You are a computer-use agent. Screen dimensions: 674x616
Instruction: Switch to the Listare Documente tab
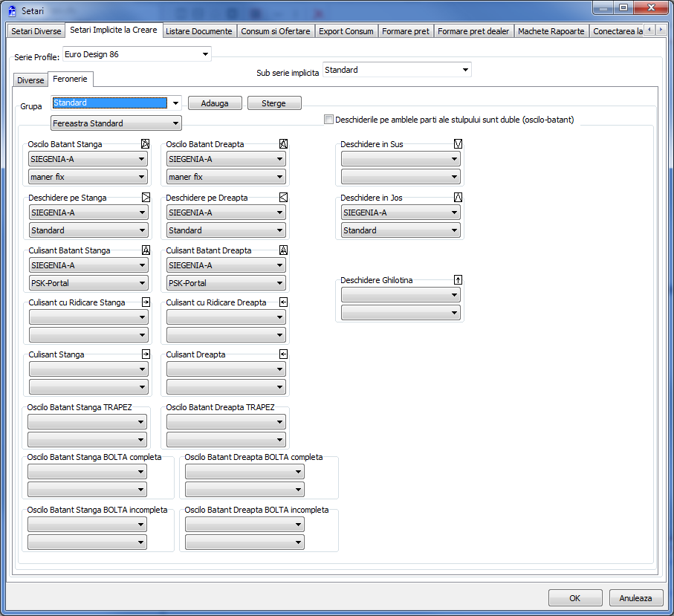(x=200, y=31)
